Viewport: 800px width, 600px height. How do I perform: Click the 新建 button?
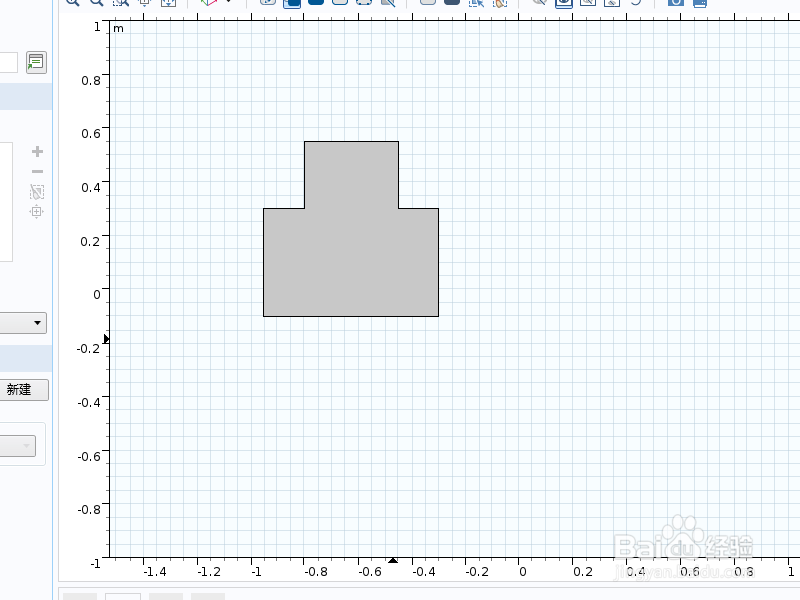(24, 390)
